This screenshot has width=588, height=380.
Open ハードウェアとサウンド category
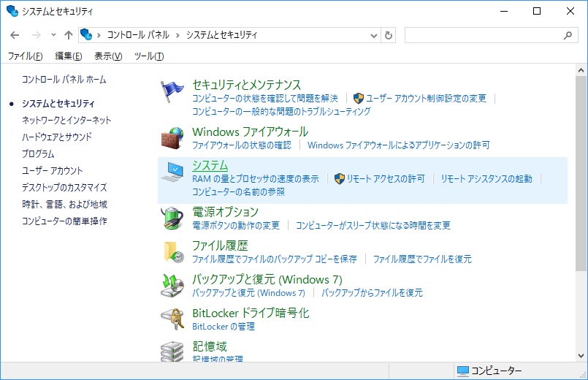tap(57, 137)
